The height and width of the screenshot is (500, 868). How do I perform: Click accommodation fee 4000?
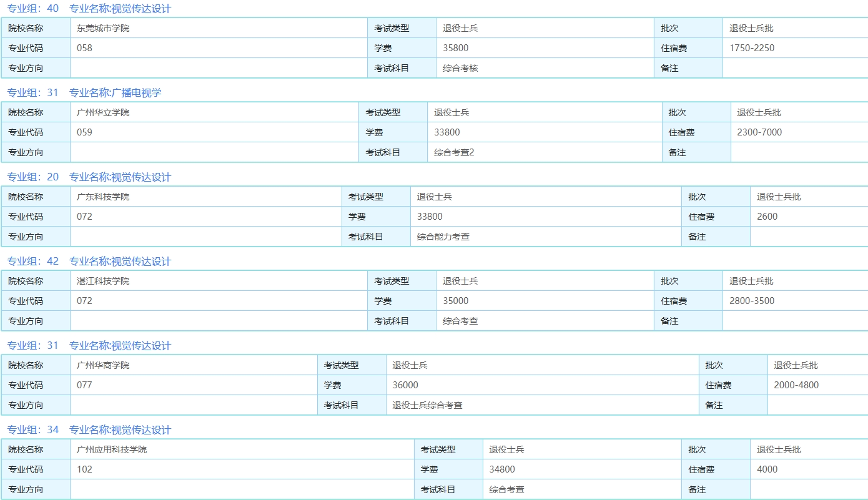767,469
